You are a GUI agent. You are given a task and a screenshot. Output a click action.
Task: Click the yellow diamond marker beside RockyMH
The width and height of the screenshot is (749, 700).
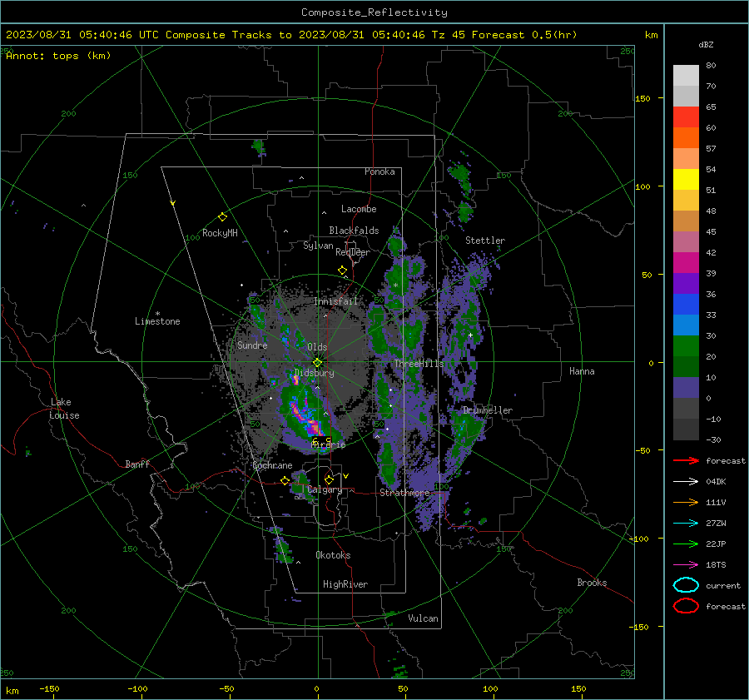(222, 217)
